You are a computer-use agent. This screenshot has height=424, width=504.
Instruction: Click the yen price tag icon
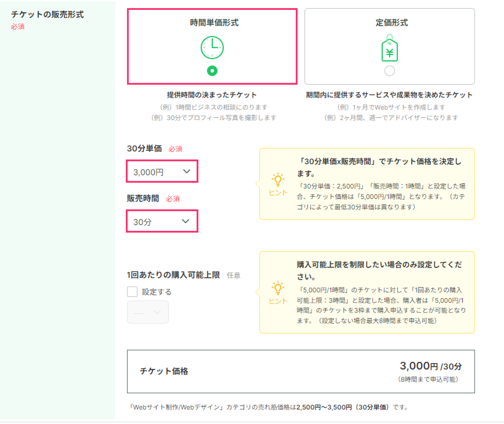tap(389, 49)
